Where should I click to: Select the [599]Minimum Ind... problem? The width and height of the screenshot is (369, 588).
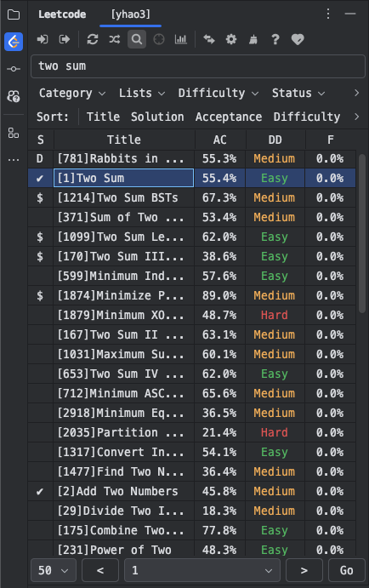click(x=123, y=276)
